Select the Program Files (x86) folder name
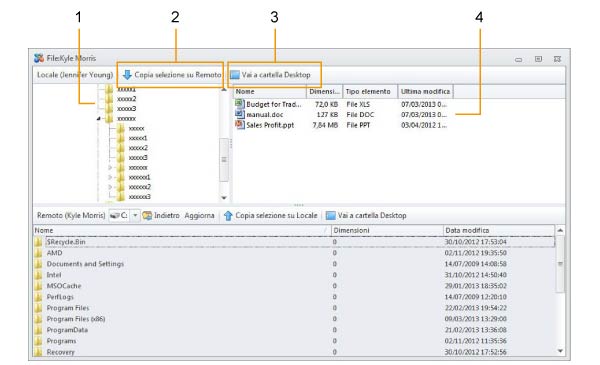600x365 pixels. 76,319
